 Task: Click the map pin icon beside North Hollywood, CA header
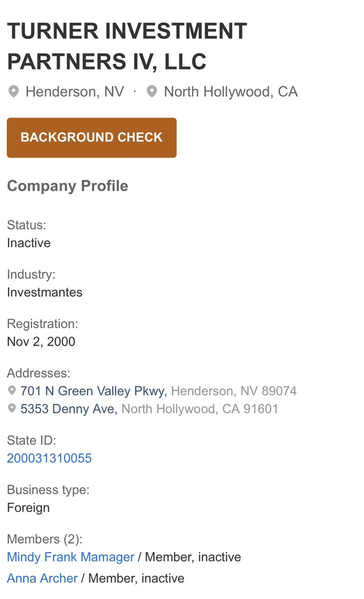click(x=152, y=92)
